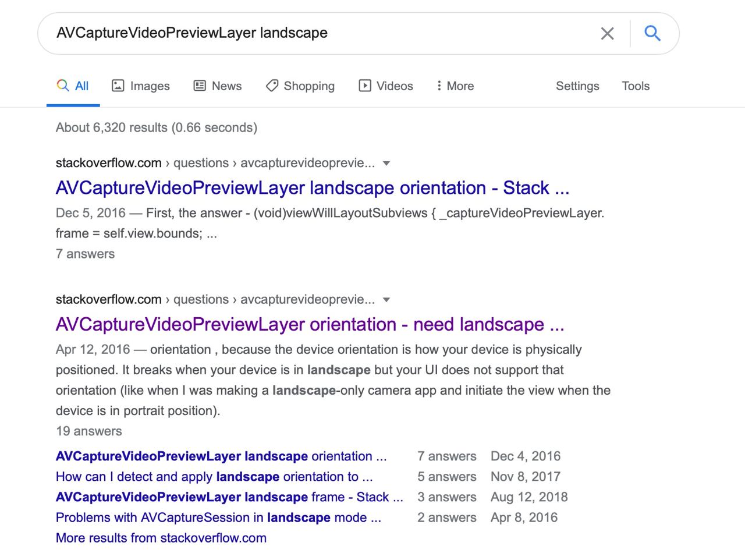Click the '7 answers' text under first result
The width and height of the screenshot is (745, 560).
(x=86, y=254)
